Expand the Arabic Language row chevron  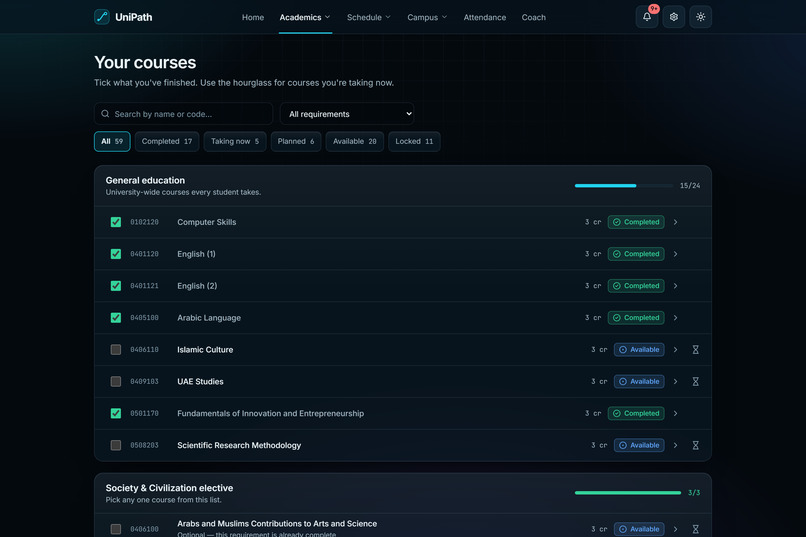point(675,318)
